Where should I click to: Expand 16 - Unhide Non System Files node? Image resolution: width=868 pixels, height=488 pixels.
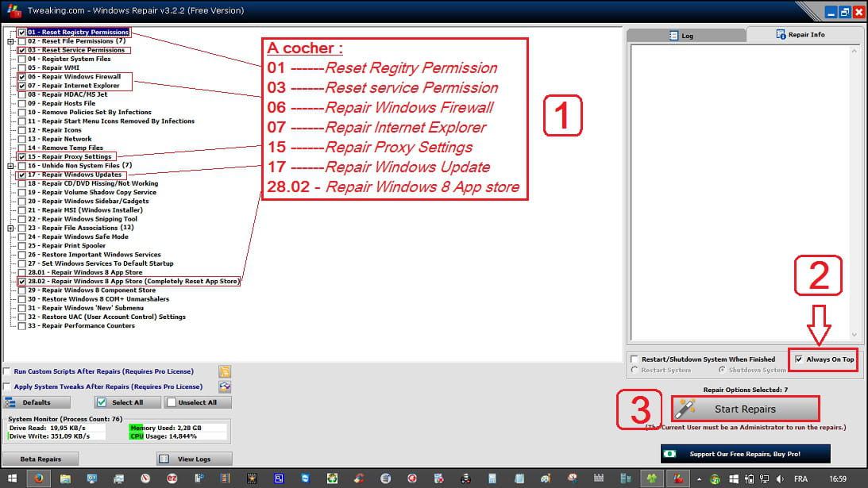(10, 166)
